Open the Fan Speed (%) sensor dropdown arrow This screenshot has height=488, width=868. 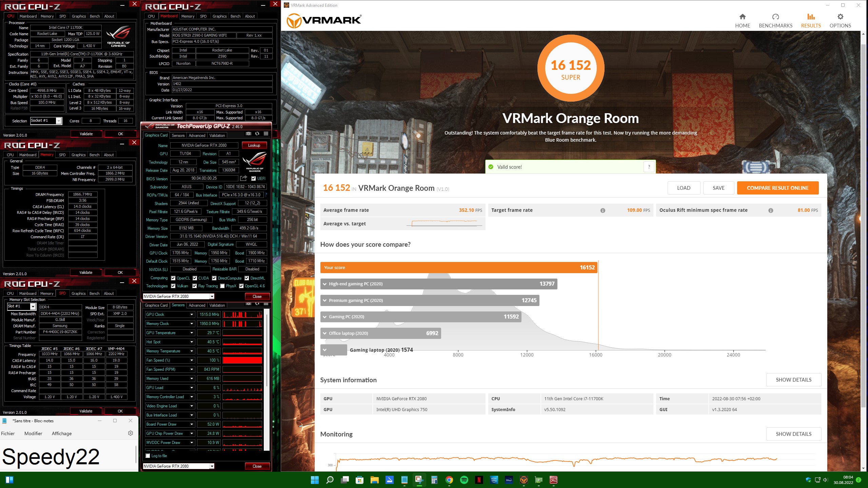(192, 360)
